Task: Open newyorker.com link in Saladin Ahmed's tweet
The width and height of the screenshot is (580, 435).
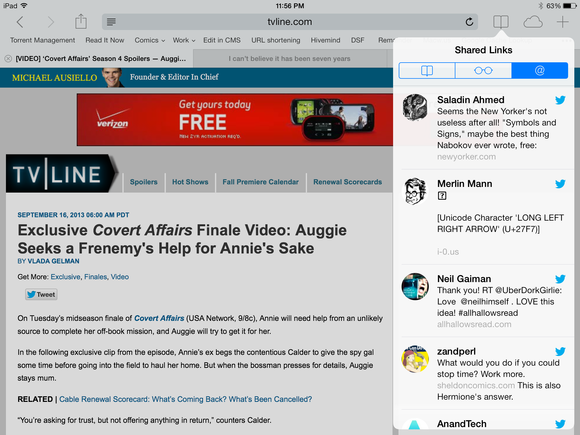Action: [466, 157]
